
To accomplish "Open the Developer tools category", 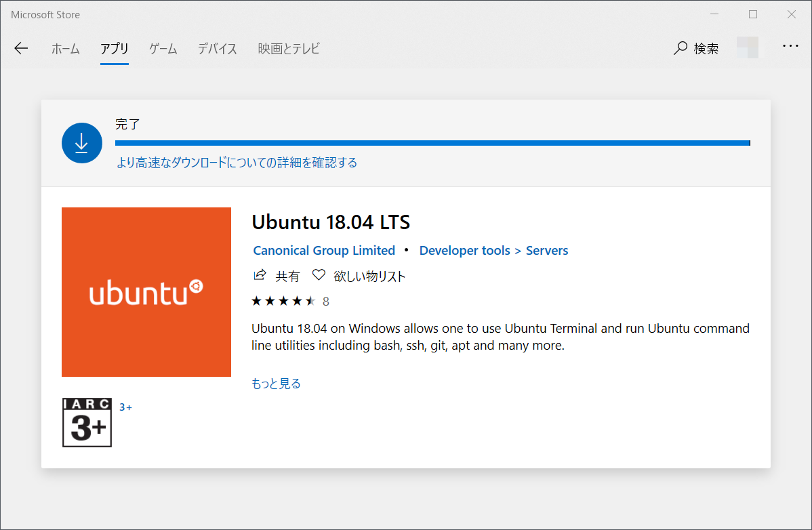I will coord(464,250).
